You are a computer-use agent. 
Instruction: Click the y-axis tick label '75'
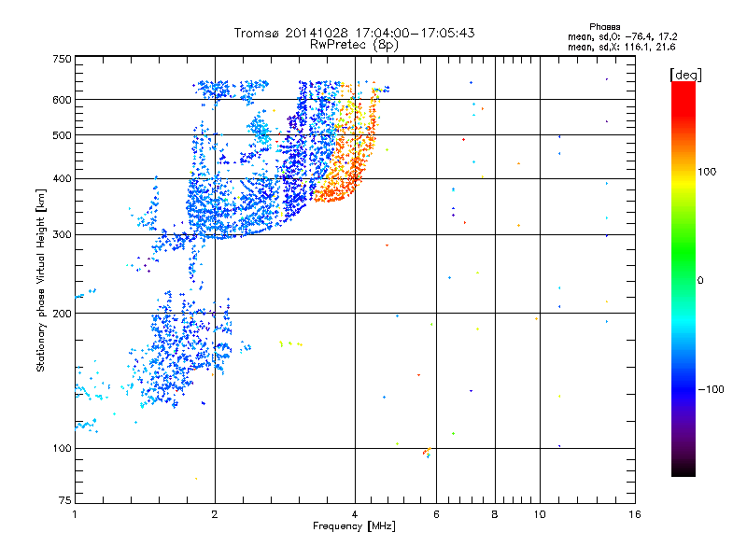(65, 500)
